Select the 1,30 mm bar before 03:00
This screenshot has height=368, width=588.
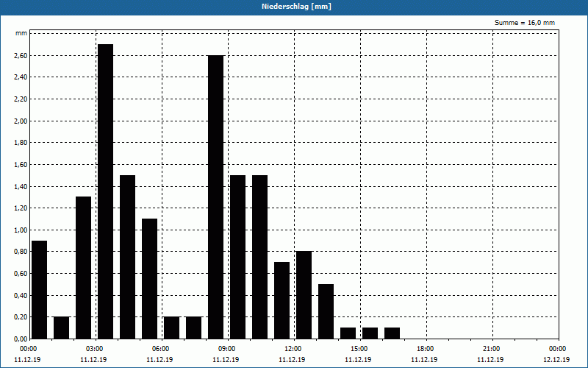[83, 268]
